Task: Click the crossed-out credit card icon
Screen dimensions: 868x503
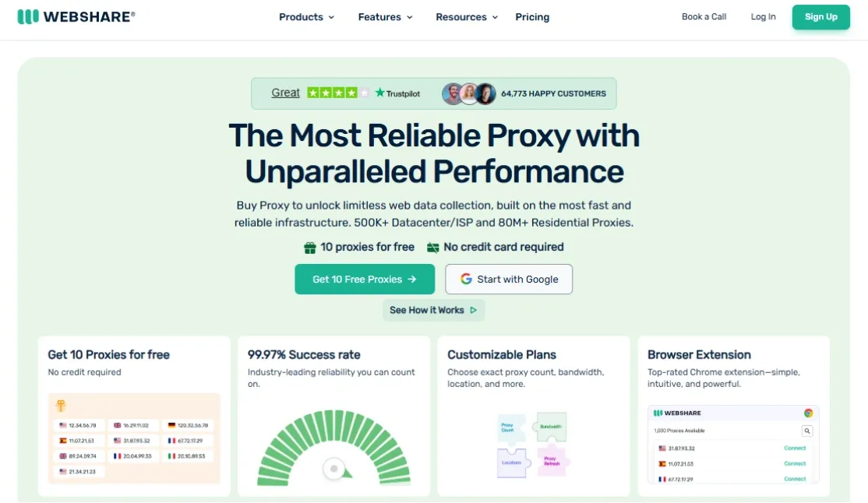Action: (433, 248)
